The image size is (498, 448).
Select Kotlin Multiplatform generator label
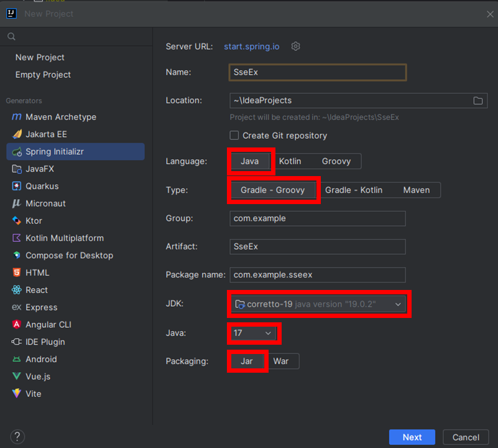(65, 238)
